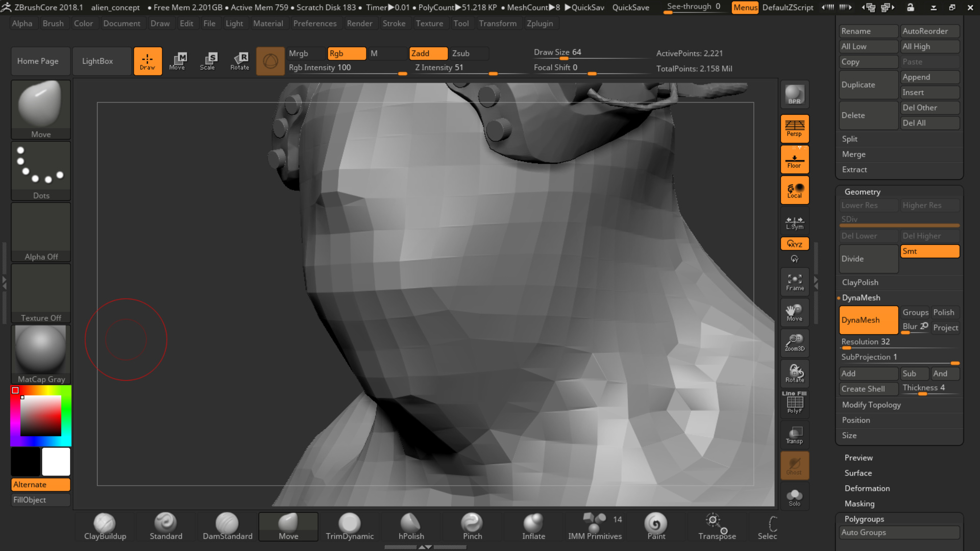Screen dimensions: 980x551
Task: Click the Zoom3D navigation icon
Action: coord(795,343)
